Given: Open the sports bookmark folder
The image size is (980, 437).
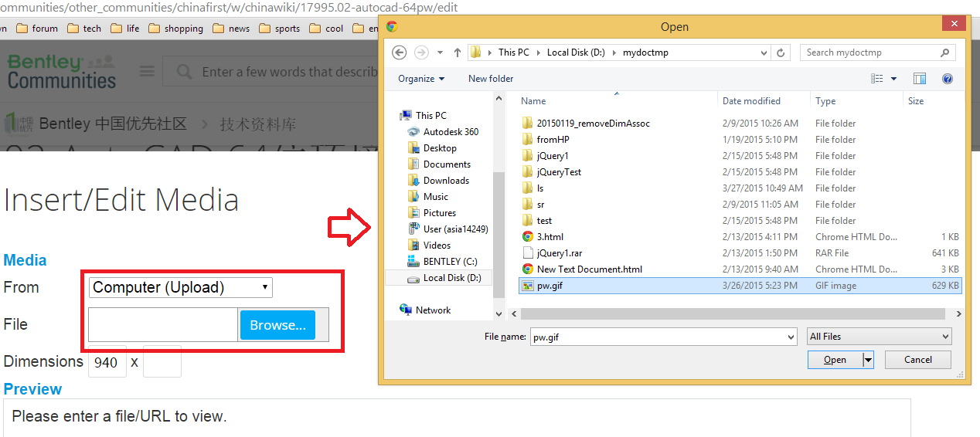Looking at the screenshot, I should coord(280,29).
